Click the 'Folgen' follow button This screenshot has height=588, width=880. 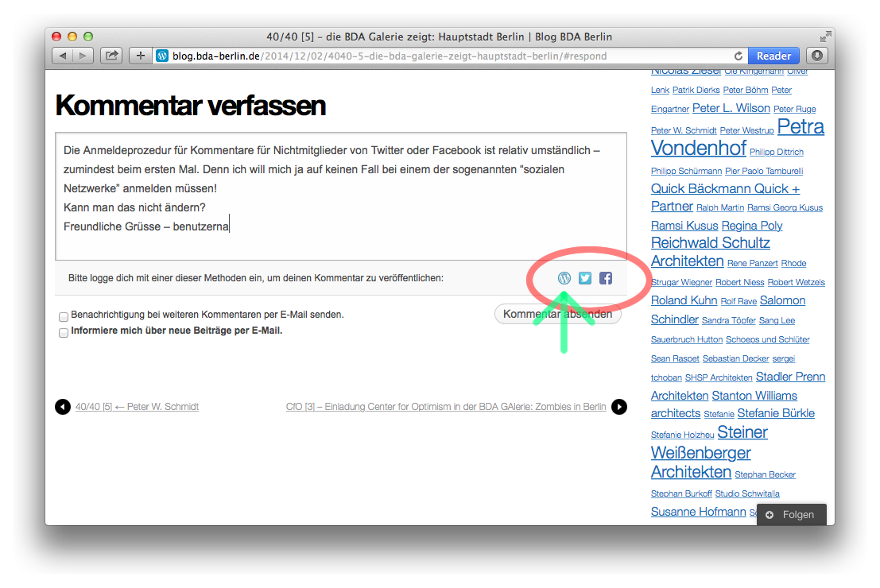tap(791, 515)
